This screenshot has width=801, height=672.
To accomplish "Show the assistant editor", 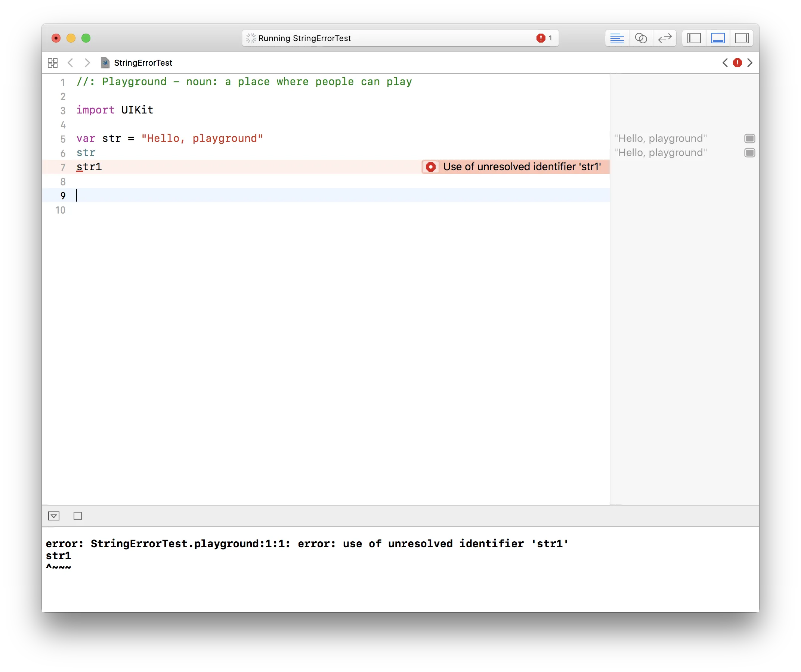I will [x=641, y=38].
